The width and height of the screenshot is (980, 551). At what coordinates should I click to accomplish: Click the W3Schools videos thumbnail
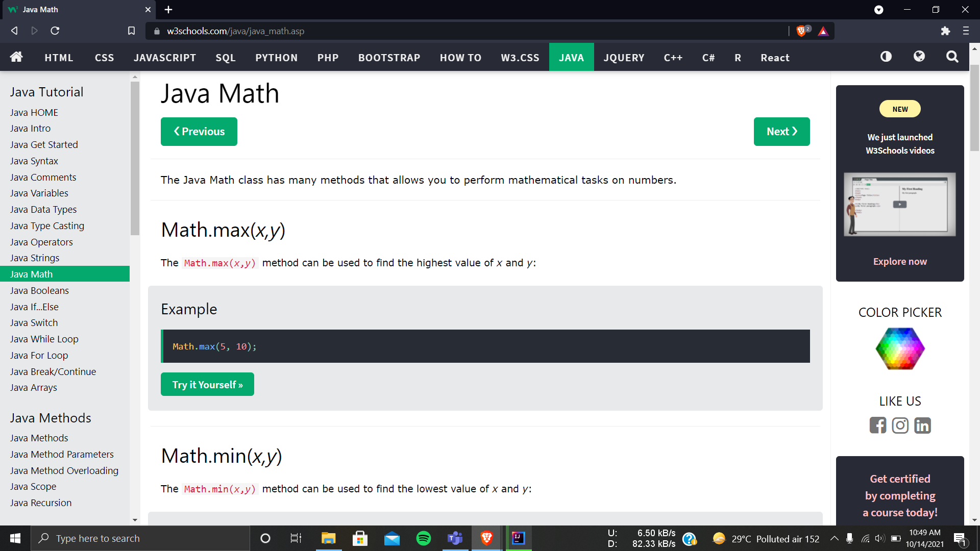click(x=900, y=204)
